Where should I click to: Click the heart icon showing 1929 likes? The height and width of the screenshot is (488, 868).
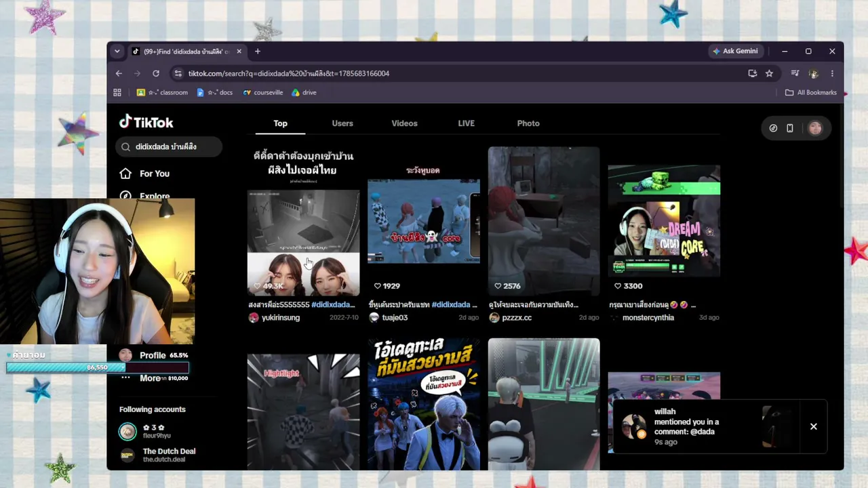pos(378,286)
